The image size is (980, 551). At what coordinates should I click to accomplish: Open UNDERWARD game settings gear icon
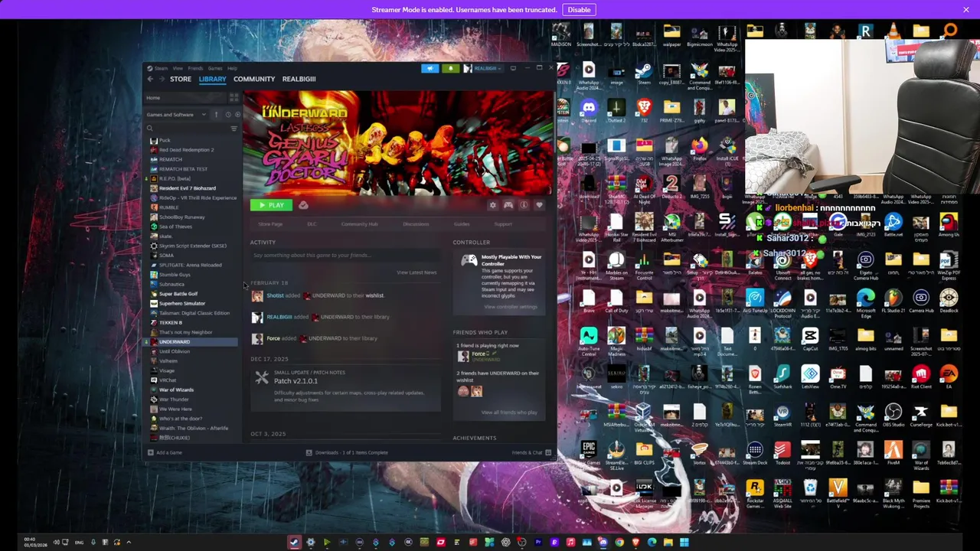point(492,205)
